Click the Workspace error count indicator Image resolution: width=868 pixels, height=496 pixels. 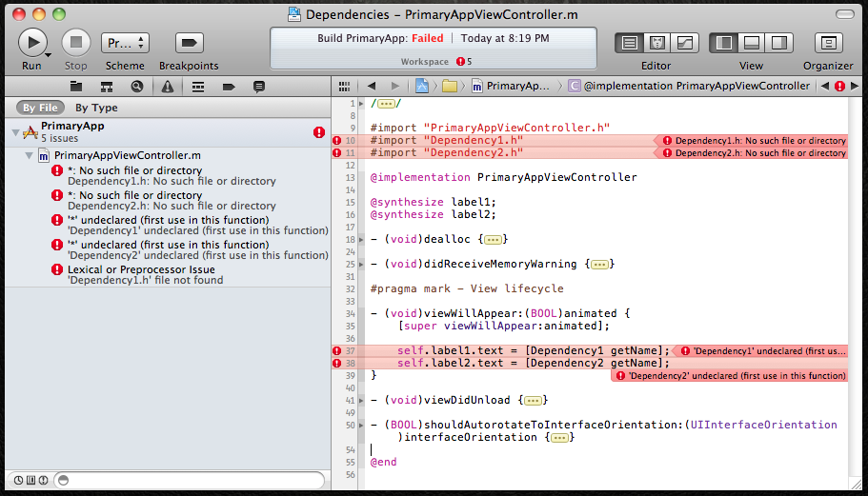point(464,61)
